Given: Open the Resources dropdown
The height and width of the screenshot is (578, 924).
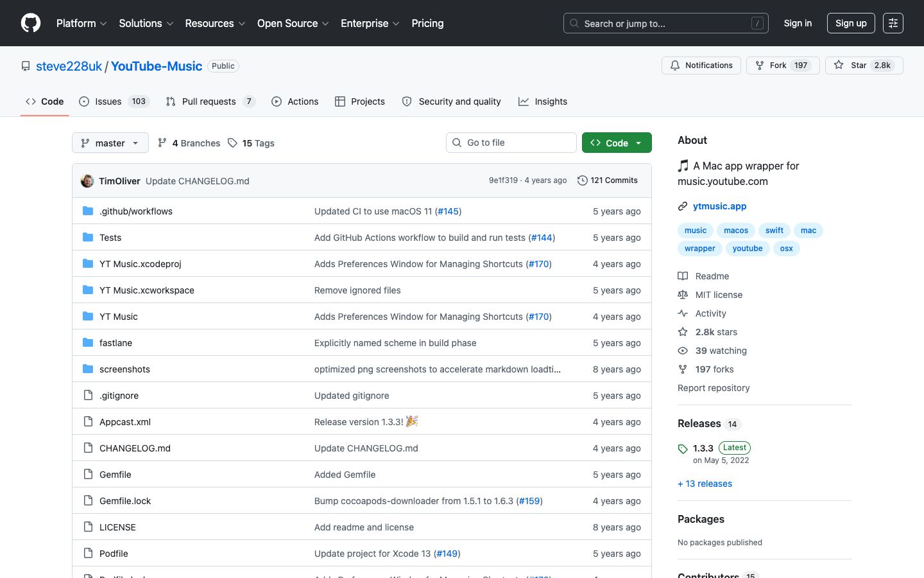Looking at the screenshot, I should [215, 23].
